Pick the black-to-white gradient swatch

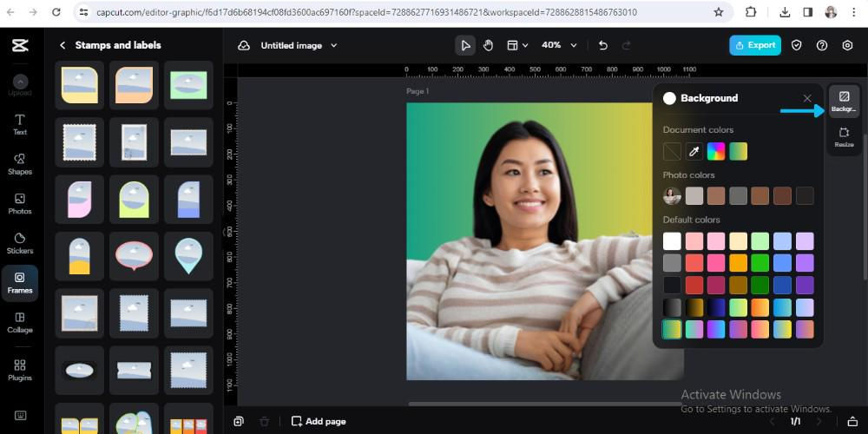tap(672, 307)
